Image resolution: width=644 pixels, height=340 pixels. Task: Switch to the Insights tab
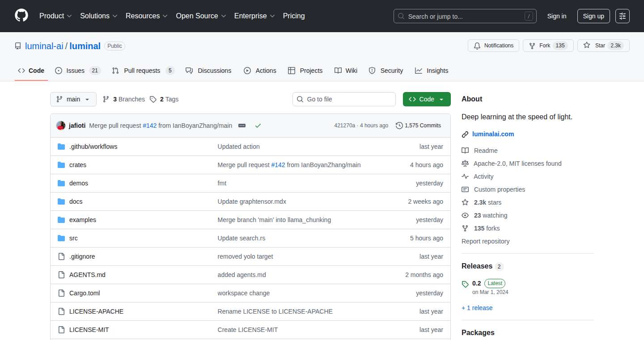coord(432,71)
